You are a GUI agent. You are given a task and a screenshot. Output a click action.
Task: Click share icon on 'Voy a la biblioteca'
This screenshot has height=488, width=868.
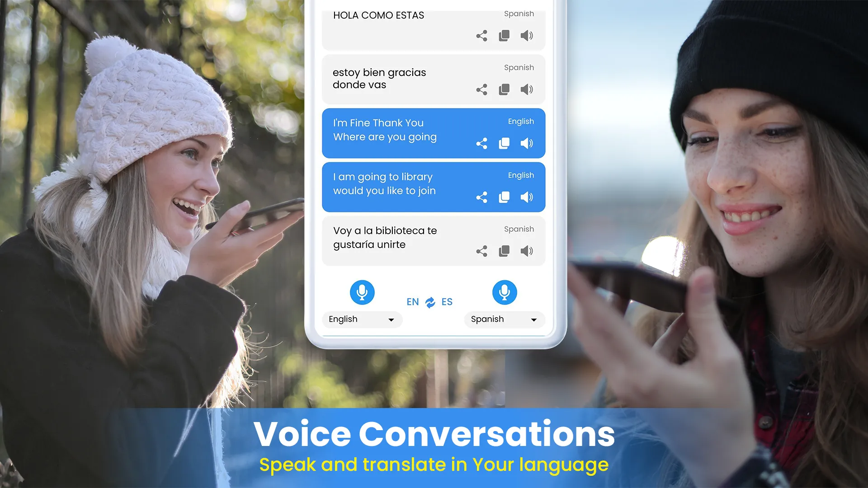[x=481, y=250]
